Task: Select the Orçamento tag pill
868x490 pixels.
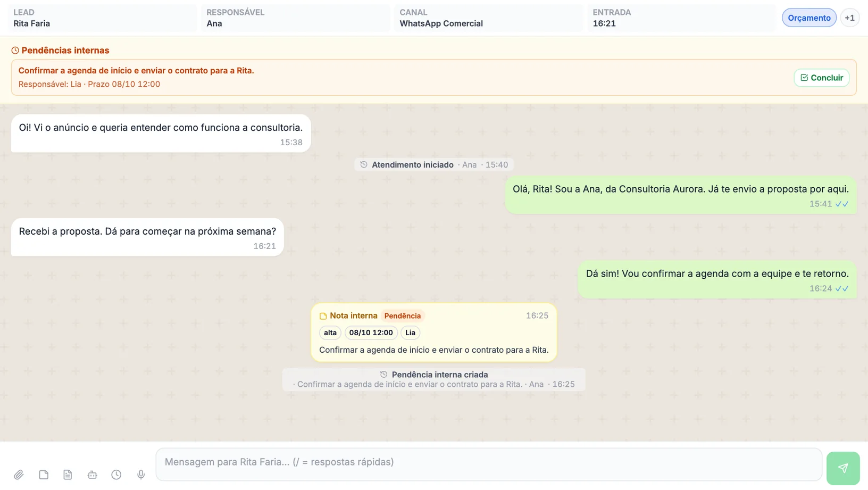Action: (809, 18)
